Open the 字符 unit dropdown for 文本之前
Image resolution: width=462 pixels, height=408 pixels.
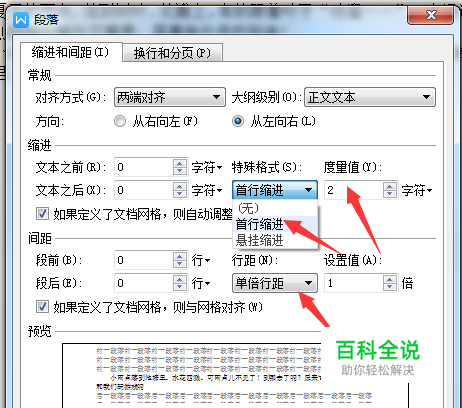(207, 167)
